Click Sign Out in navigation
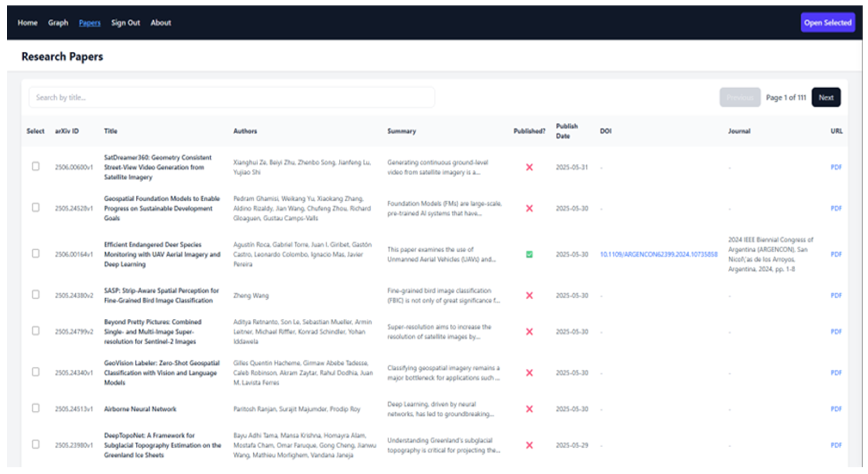868x474 pixels. 125,23
